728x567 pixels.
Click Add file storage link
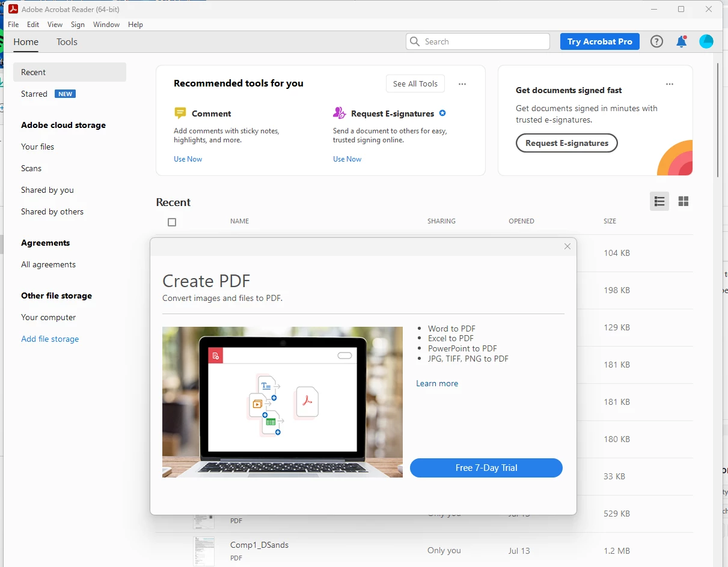click(x=50, y=339)
